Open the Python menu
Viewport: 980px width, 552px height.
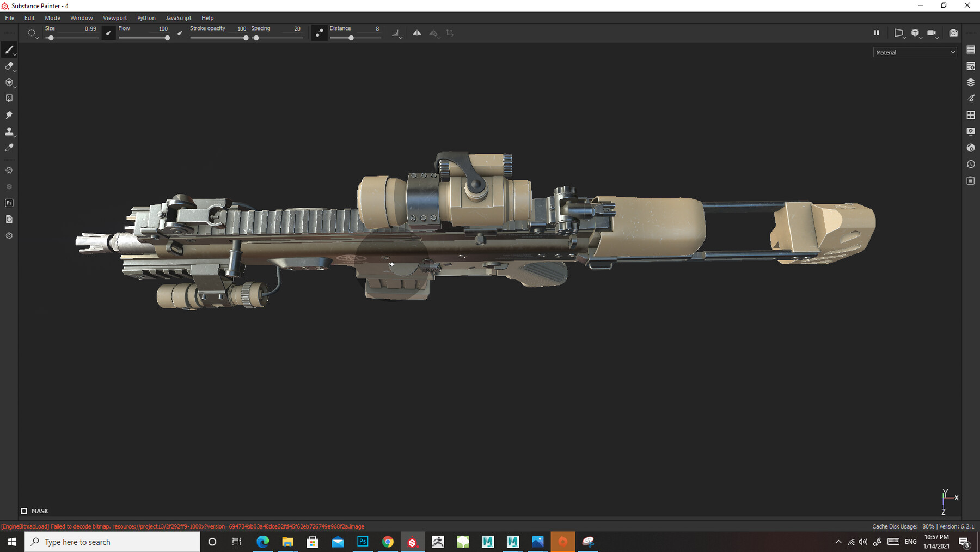point(146,17)
